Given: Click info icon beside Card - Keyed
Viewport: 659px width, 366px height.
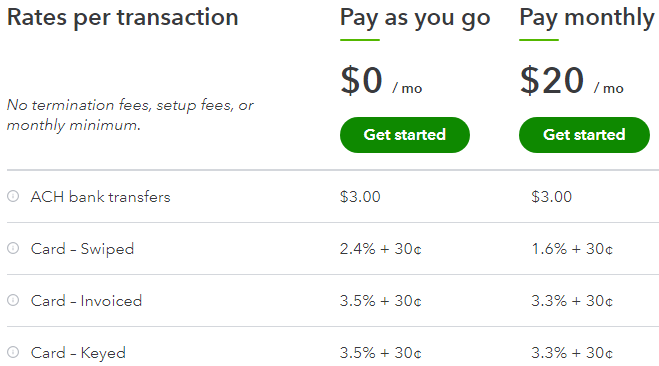Looking at the screenshot, I should 13,352.
